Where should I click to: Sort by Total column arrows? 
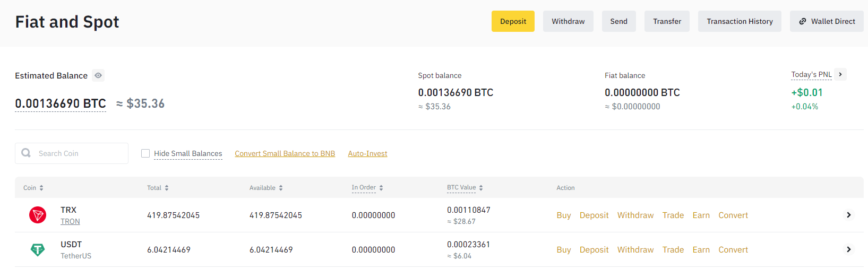167,188
